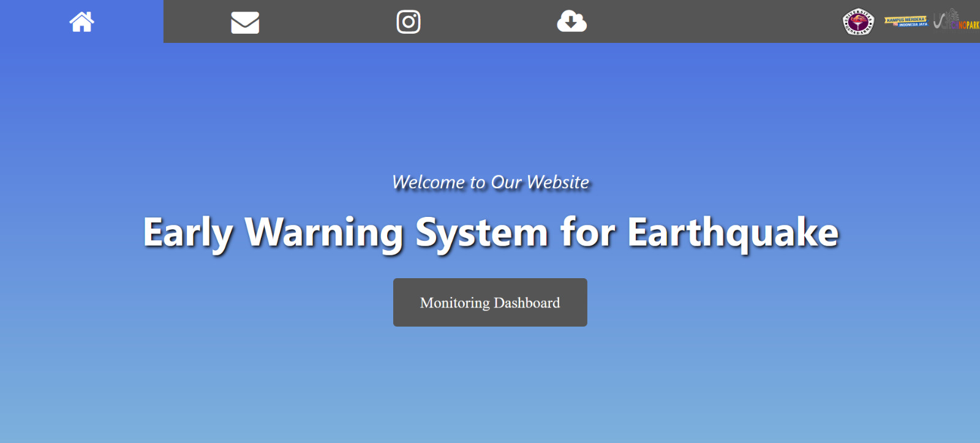Viewport: 980px width, 443px height.
Task: Click the word 'Warning' in the headline
Action: pos(323,232)
